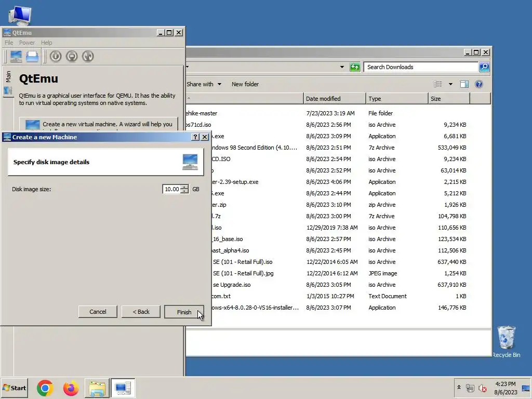
Task: Click the Main tab icon in QtEmu sidebar
Action: (x=8, y=77)
